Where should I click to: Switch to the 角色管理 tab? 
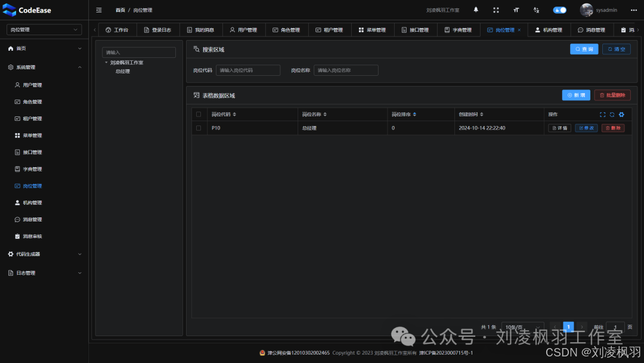[x=287, y=30]
